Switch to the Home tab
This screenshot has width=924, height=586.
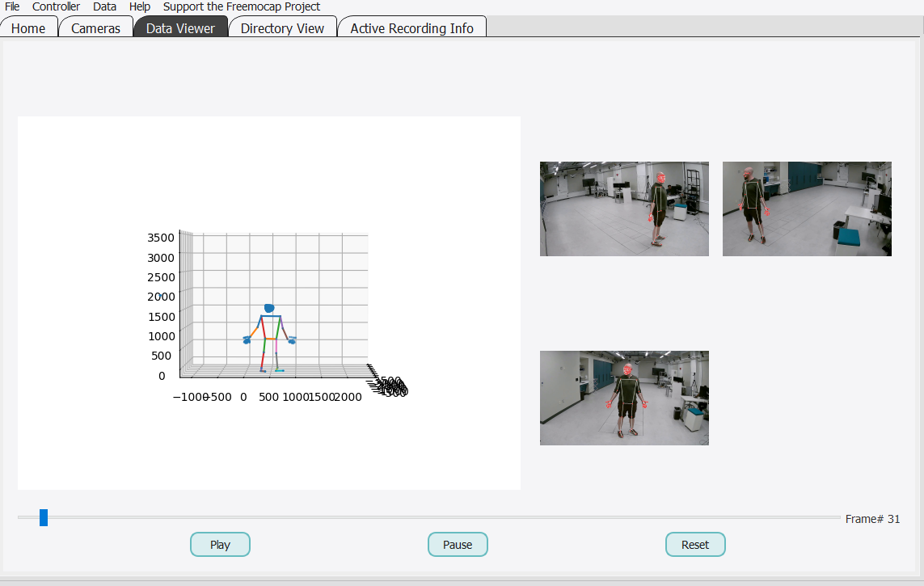[x=29, y=28]
